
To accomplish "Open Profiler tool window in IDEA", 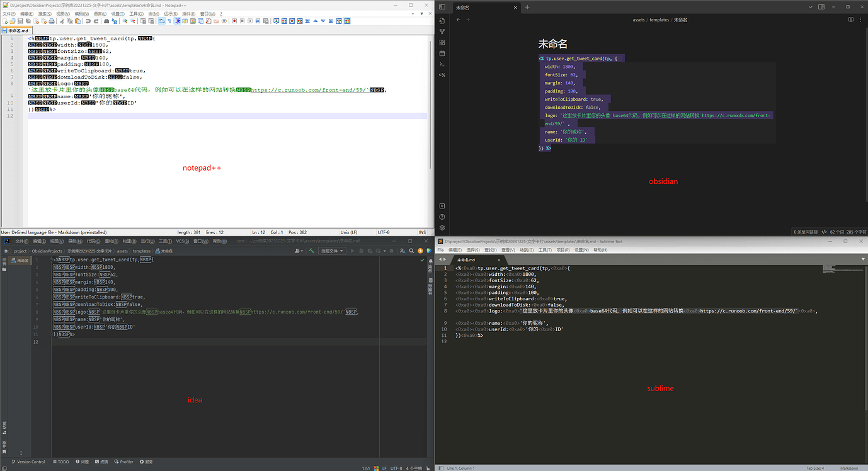I will (124, 462).
